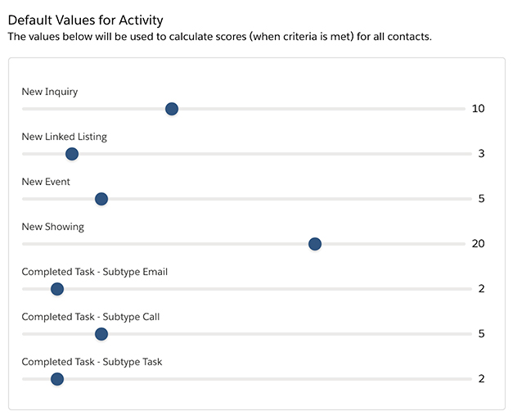Click the Subtype Call value 5

click(481, 333)
